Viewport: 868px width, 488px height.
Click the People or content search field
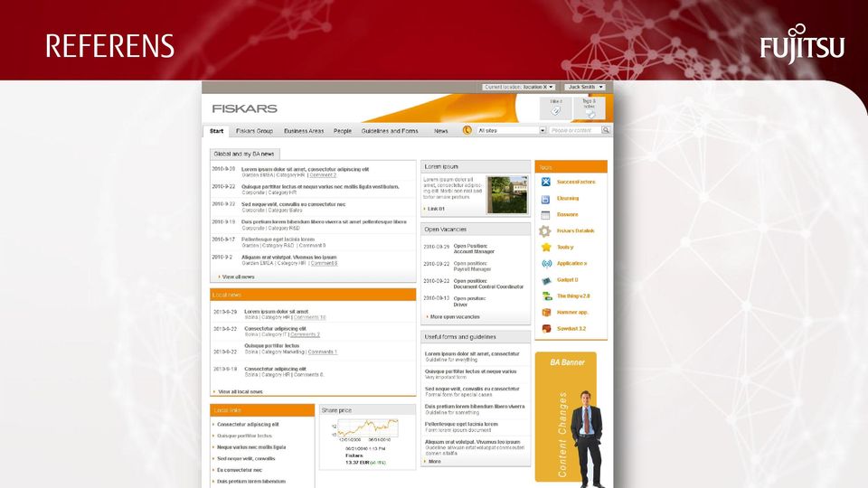coord(575,130)
